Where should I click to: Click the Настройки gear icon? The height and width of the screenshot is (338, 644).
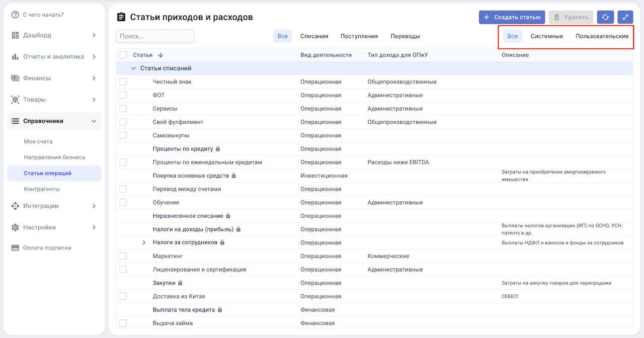point(15,227)
